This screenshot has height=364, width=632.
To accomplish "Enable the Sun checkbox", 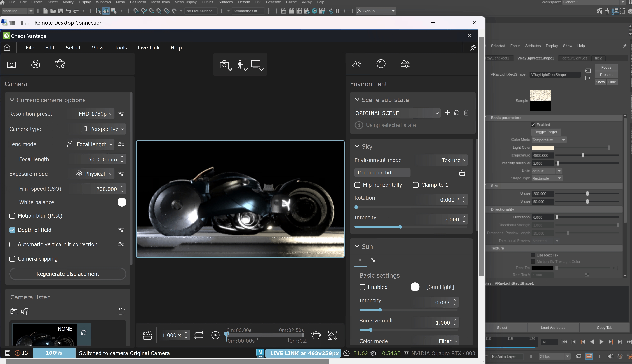I will click(362, 287).
